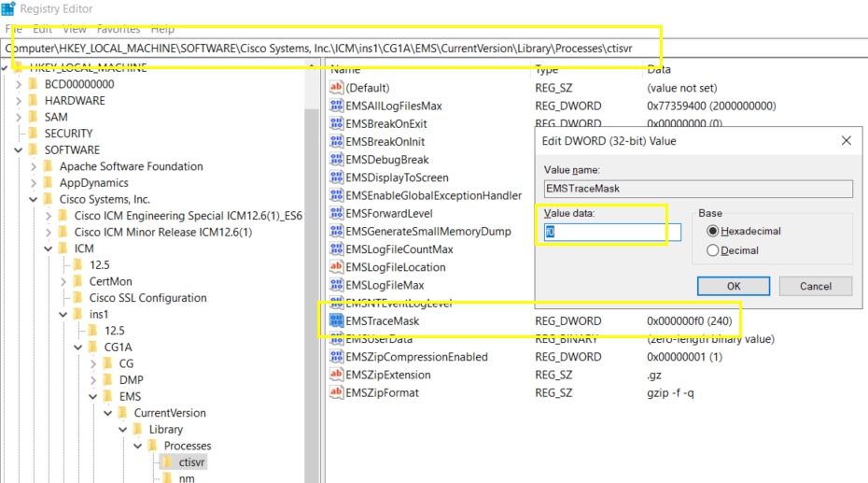Image resolution: width=868 pixels, height=483 pixels.
Task: Expand the CG subkey
Action: tap(93, 363)
